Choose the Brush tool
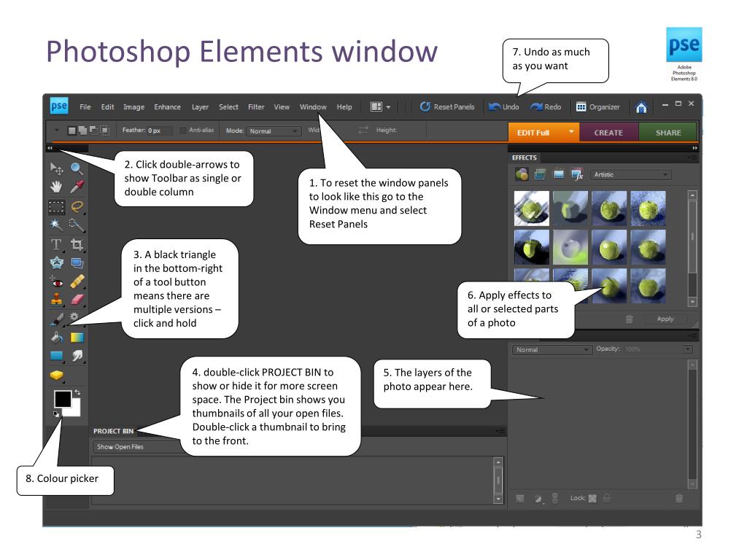This screenshot has width=747, height=560. [x=56, y=319]
